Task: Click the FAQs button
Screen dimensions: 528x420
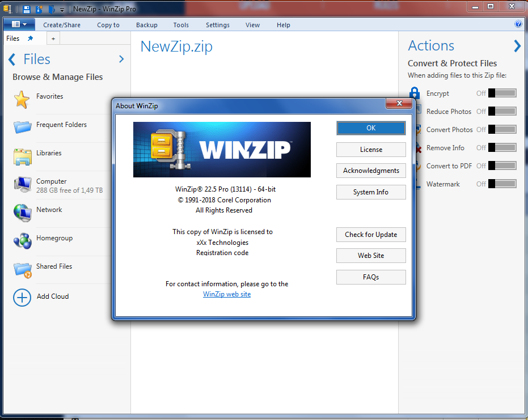Action: [371, 277]
